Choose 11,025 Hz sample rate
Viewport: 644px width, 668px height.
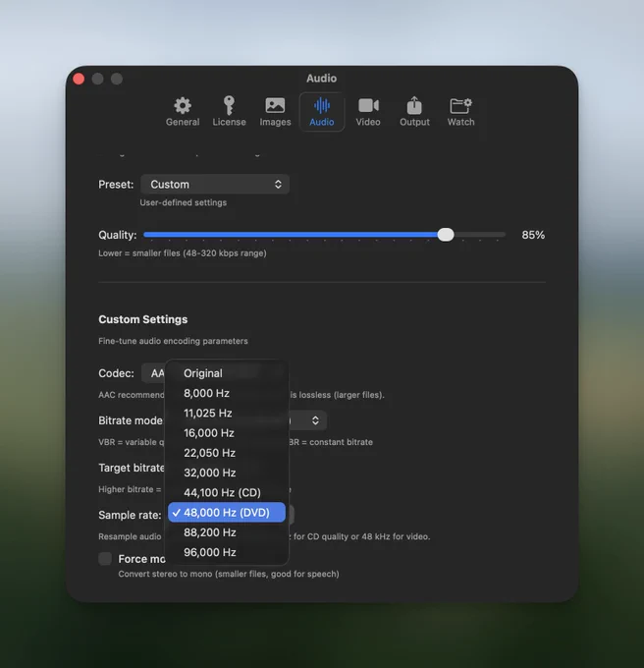(227, 414)
